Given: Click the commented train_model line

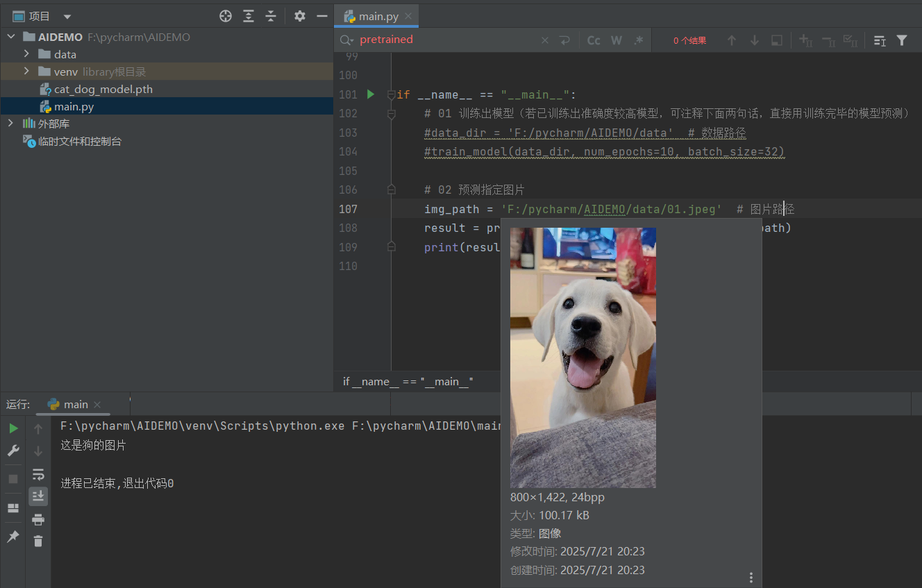Looking at the screenshot, I should [x=604, y=151].
